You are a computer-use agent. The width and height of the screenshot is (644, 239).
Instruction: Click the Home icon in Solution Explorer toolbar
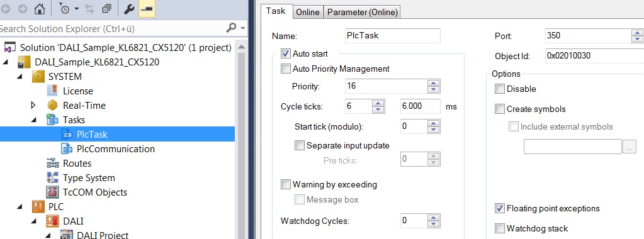point(40,9)
